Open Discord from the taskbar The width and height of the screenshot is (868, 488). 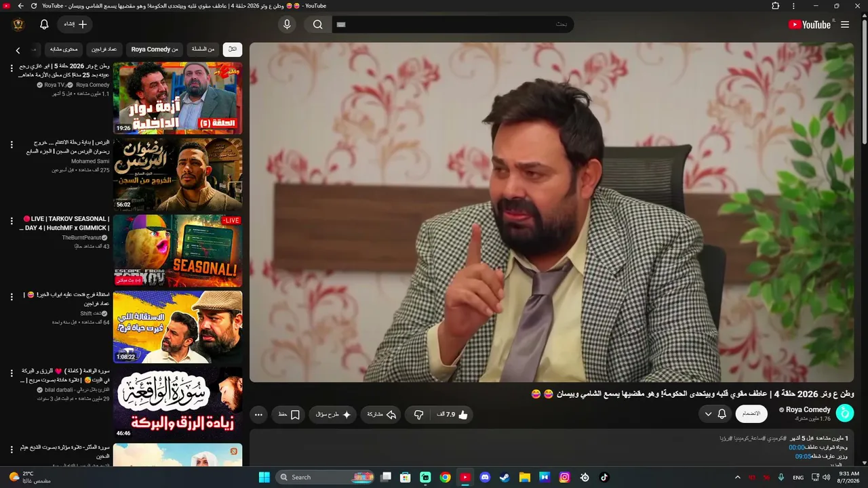pos(485,477)
